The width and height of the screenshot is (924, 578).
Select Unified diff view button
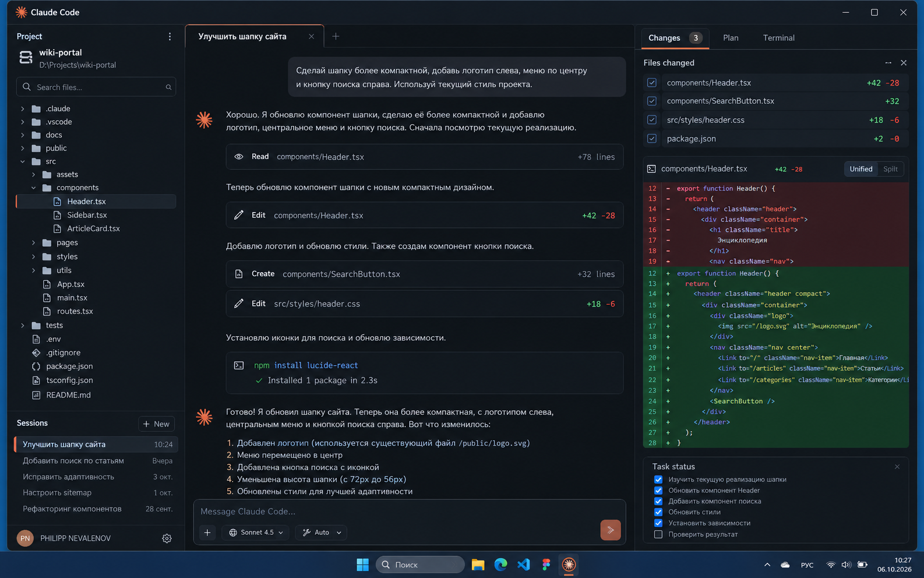860,169
